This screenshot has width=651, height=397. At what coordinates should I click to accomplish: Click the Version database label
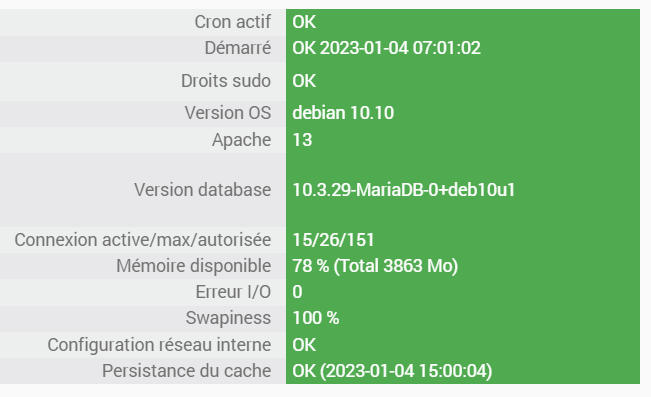point(202,190)
